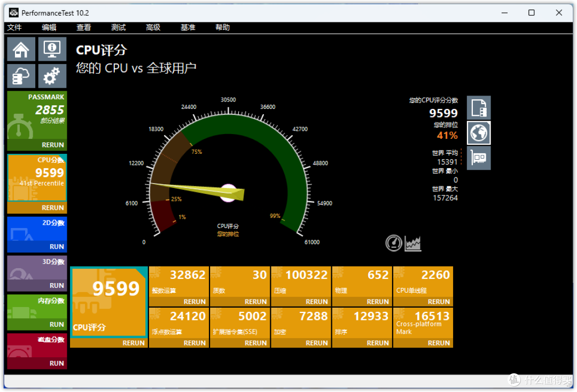The image size is (577, 392).
Task: Rerun the CPU单线程 test
Action: pos(439,302)
